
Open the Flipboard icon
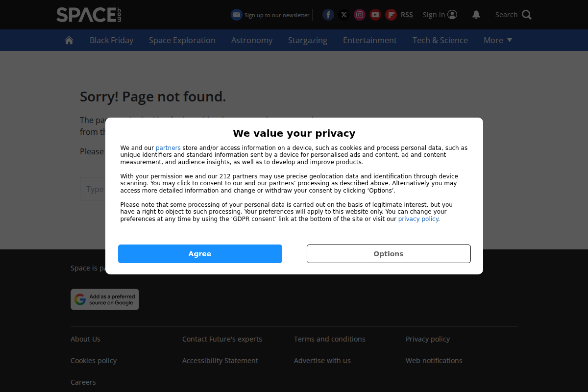click(x=391, y=15)
